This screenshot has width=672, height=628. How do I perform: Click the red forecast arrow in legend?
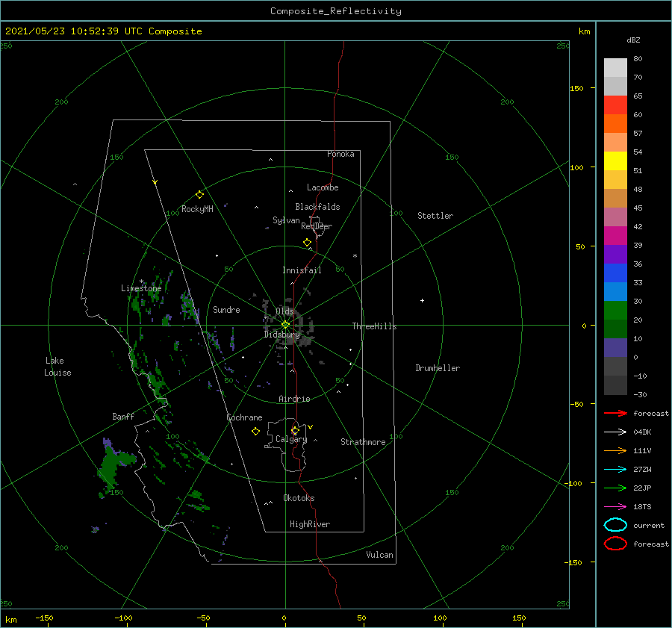615,413
